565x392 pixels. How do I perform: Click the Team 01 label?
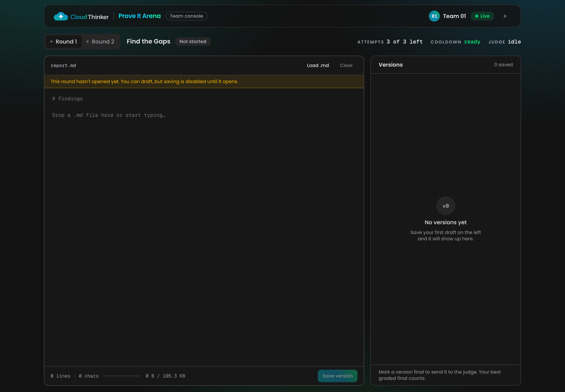454,16
